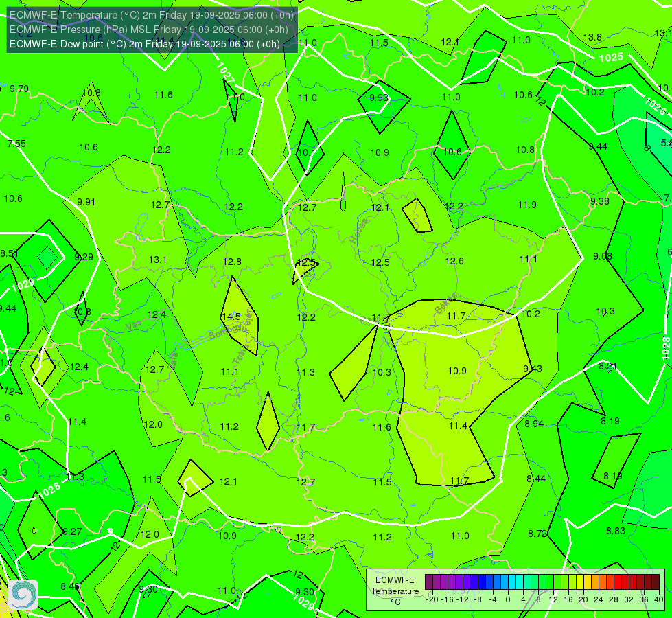Click the 9.79 temperature value
This screenshot has width=672, height=618.
[x=19, y=89]
